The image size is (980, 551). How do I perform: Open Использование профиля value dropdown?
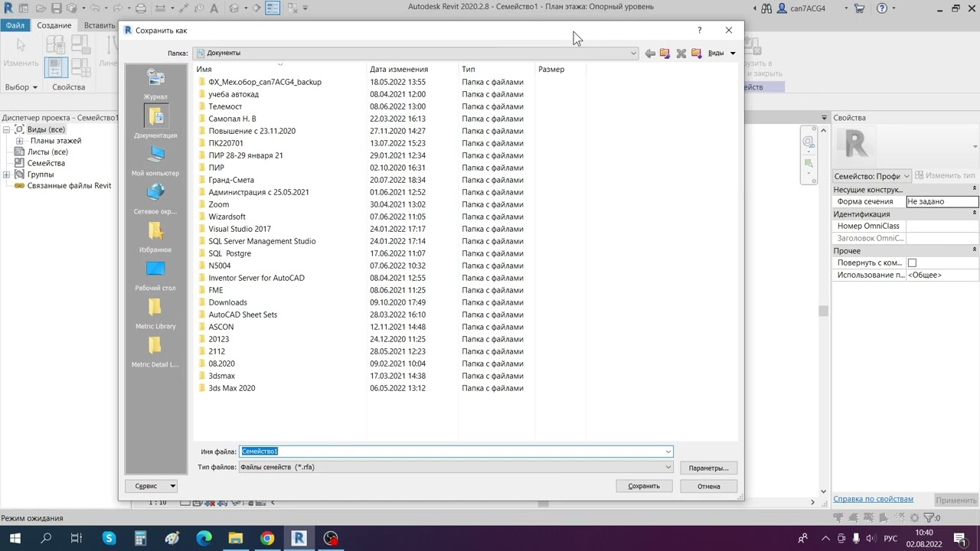(x=942, y=275)
